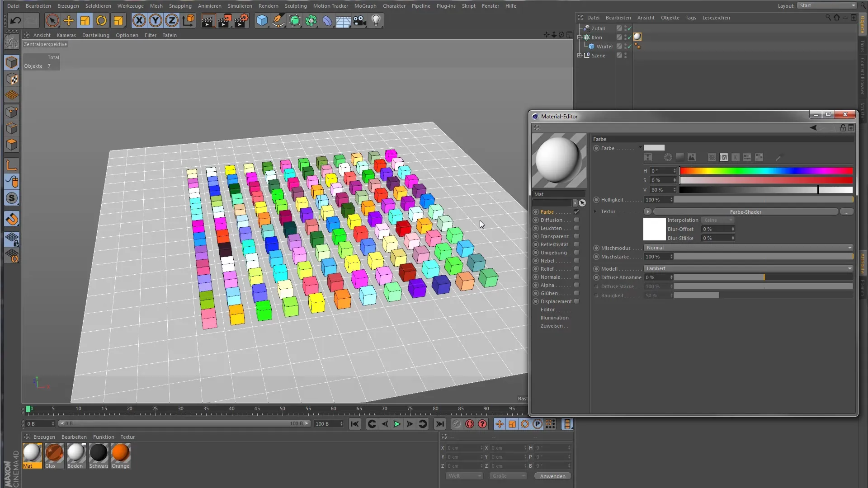This screenshot has width=868, height=488.
Task: Open the Rendern menu
Action: [x=268, y=6]
